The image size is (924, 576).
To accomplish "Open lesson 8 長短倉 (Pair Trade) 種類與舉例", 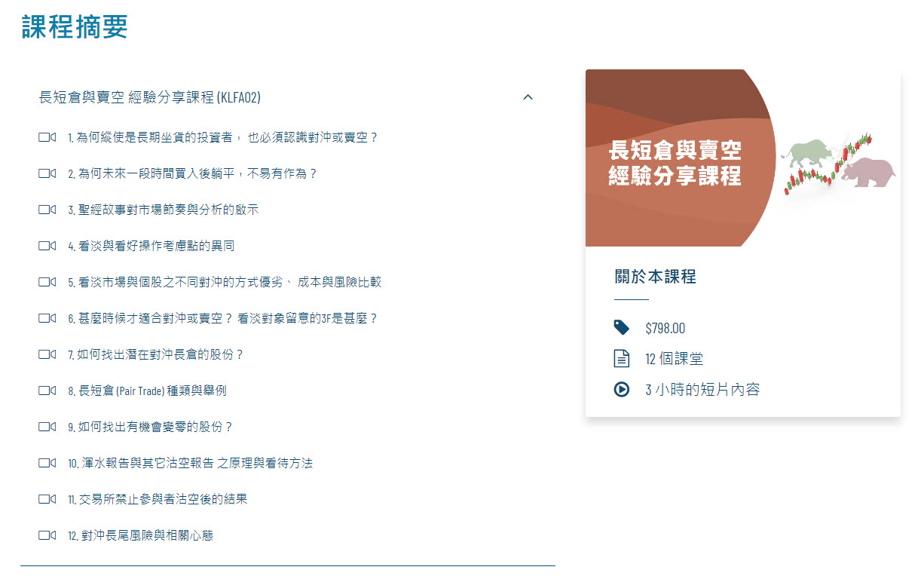I will pyautogui.click(x=147, y=391).
